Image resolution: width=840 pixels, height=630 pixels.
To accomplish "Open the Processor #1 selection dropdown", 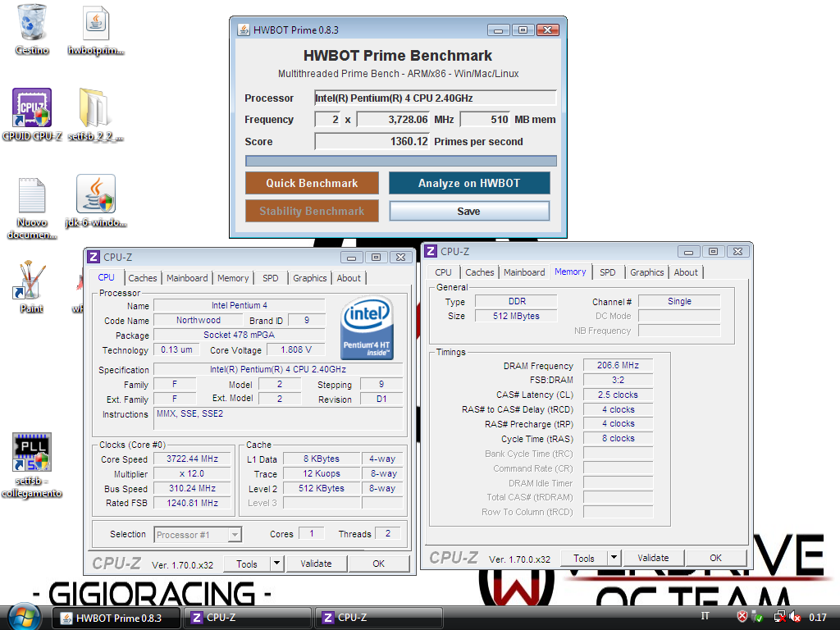I will 198,535.
